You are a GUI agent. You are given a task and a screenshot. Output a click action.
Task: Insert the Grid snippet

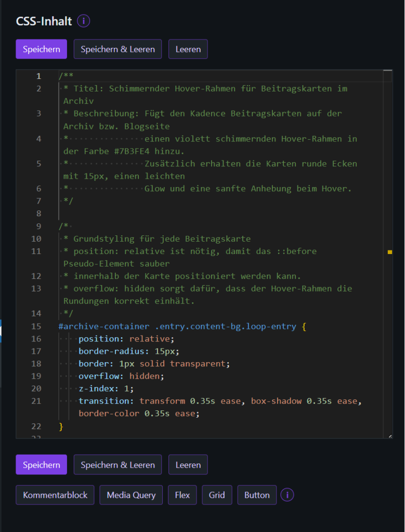tap(217, 495)
